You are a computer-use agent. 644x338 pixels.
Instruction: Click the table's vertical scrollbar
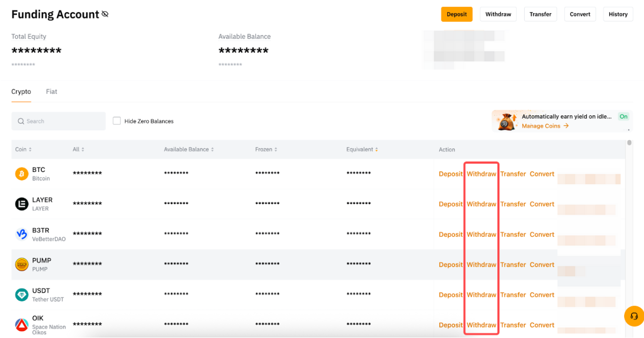pyautogui.click(x=629, y=143)
